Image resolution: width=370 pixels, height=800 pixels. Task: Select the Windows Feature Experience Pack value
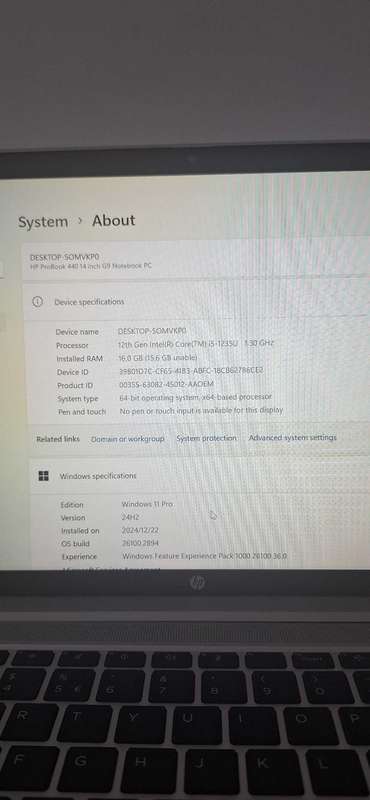[x=205, y=556]
